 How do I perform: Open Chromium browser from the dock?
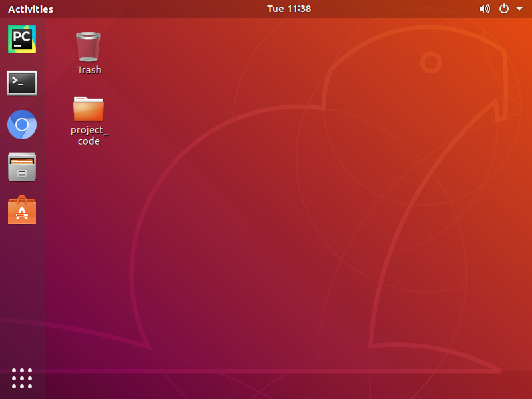(x=22, y=125)
